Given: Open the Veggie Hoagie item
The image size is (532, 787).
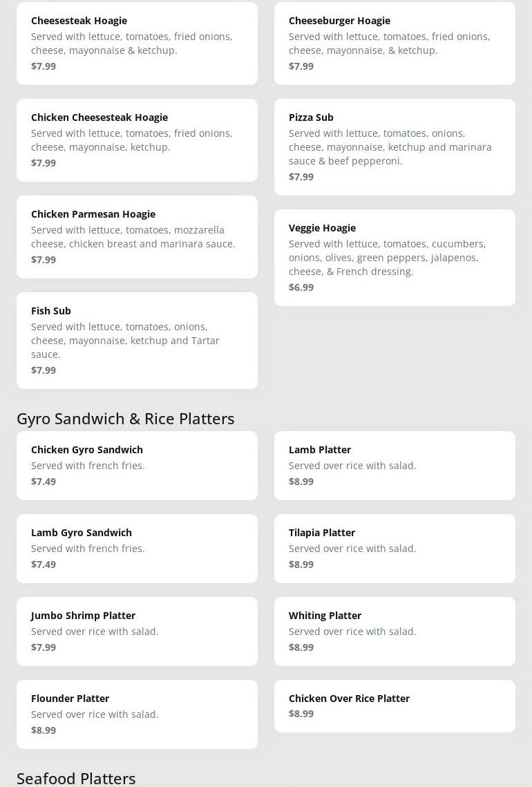Looking at the screenshot, I should click(395, 258).
